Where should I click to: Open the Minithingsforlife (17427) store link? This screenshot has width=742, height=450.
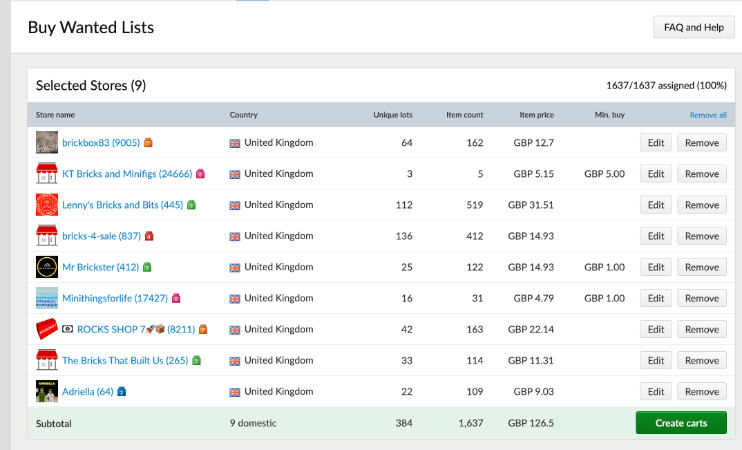pos(115,298)
